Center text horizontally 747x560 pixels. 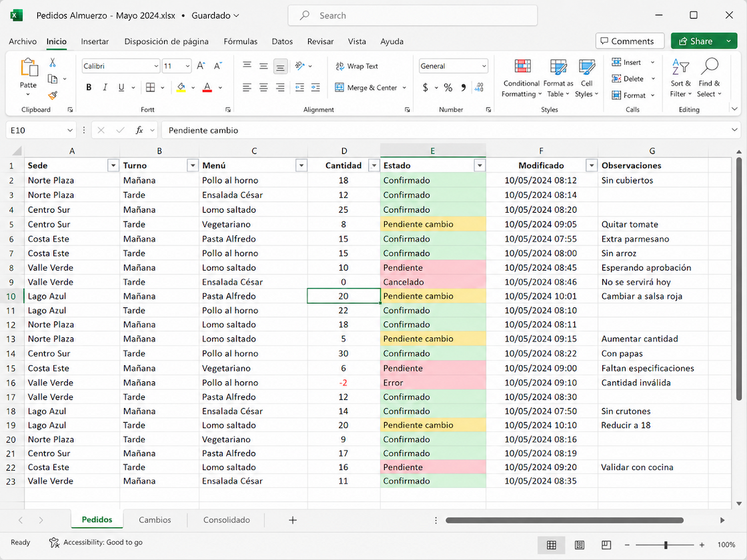point(263,87)
